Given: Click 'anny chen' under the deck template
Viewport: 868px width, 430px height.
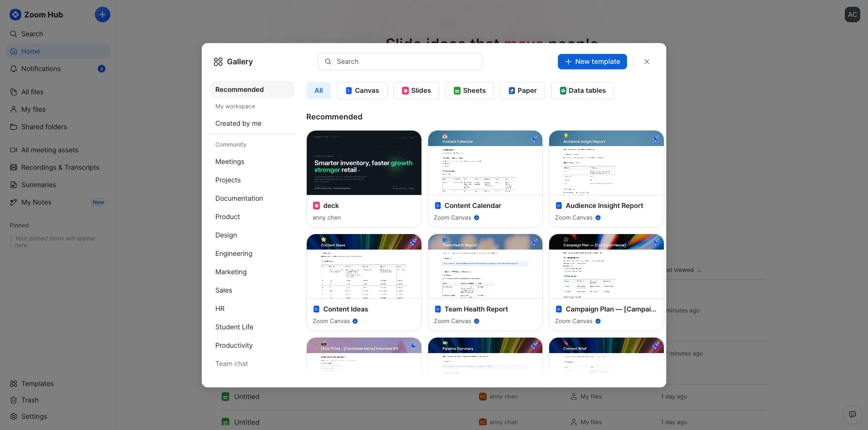Looking at the screenshot, I should (x=327, y=218).
